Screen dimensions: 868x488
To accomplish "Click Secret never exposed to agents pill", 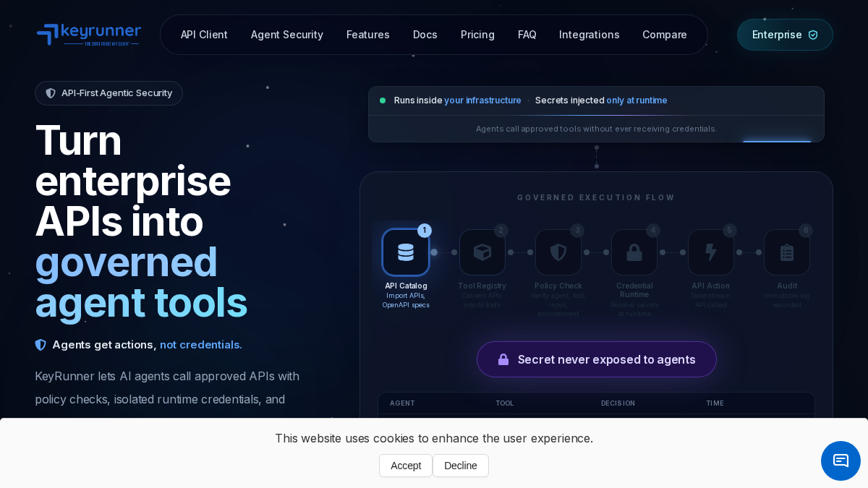I will [597, 359].
